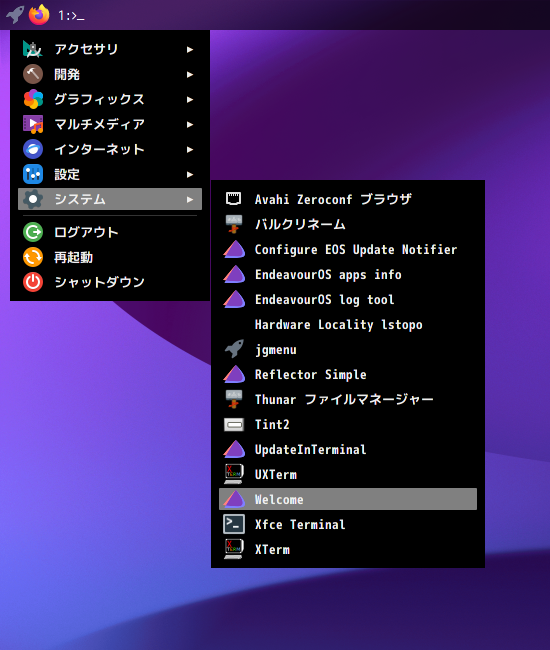Launch XTerm entry
This screenshot has width=550, height=650.
click(348, 549)
